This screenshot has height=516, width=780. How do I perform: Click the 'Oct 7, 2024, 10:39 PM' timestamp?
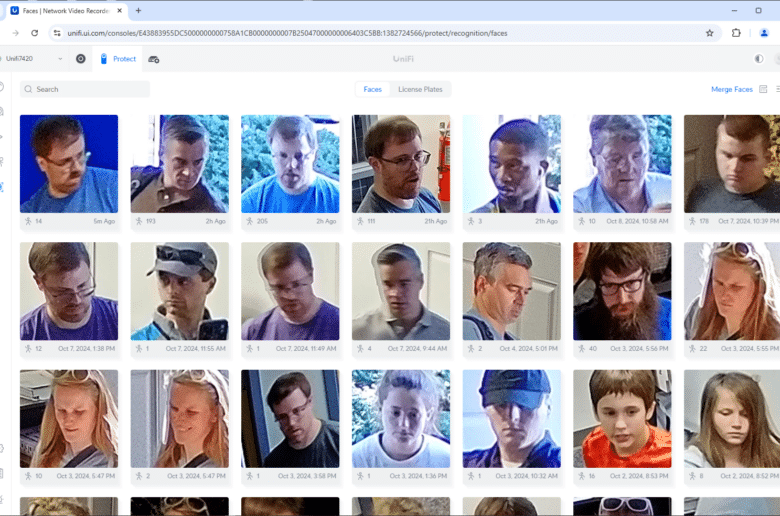[x=748, y=221]
